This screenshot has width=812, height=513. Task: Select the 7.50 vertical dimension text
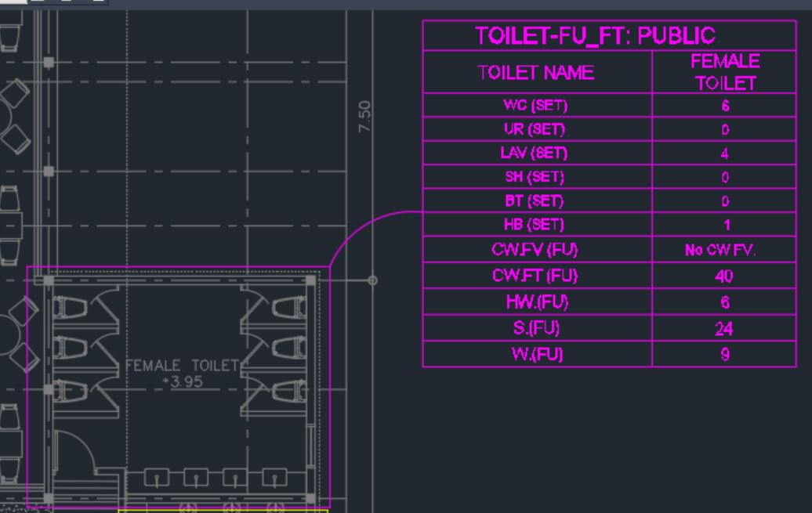tap(364, 116)
